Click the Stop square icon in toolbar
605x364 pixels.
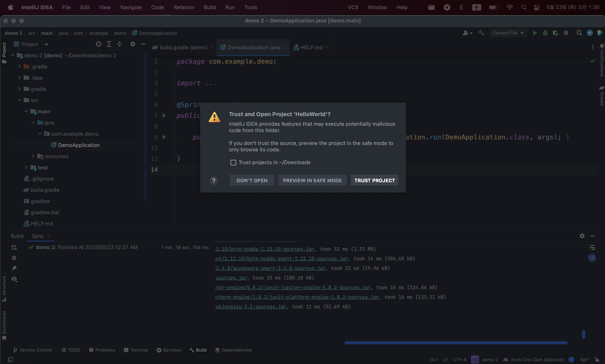pyautogui.click(x=566, y=33)
